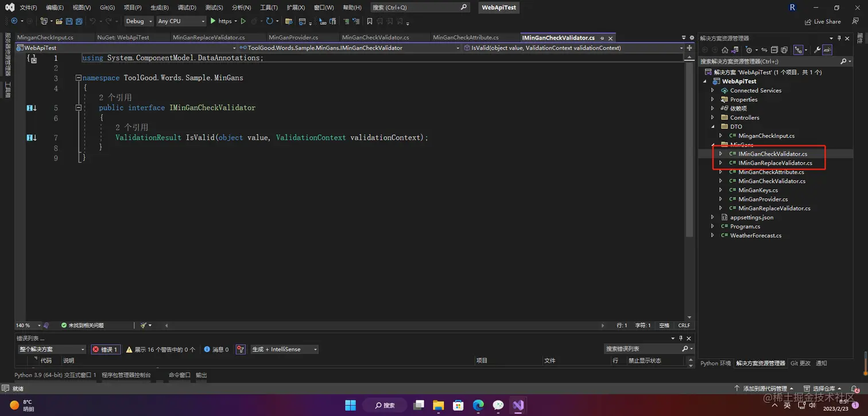Viewport: 868px width, 416px height.
Task: Open Microsoft Edge from the taskbar
Action: [478, 405]
